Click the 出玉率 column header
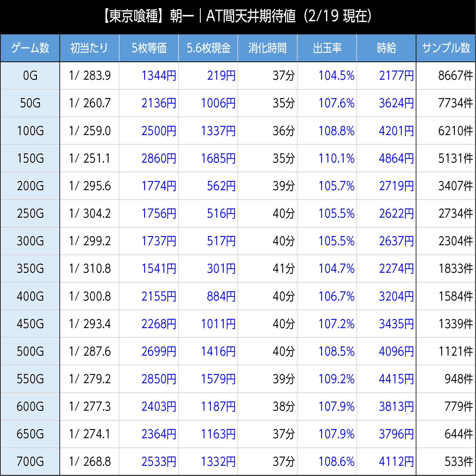This screenshot has height=476, width=476. [x=327, y=48]
